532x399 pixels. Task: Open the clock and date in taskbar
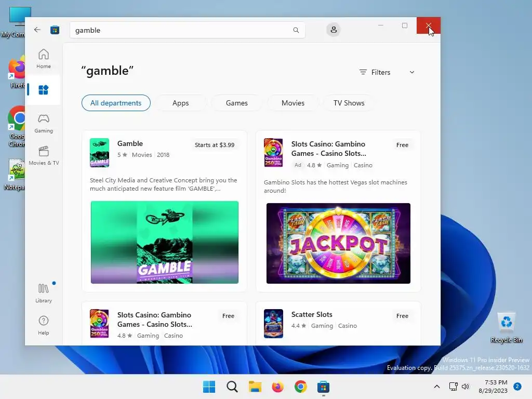[x=494, y=387]
